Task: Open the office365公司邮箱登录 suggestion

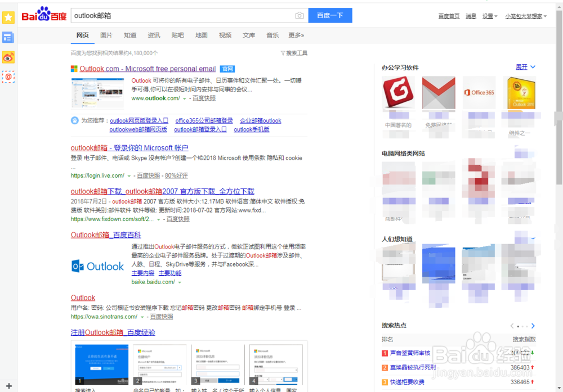Action: 204,120
